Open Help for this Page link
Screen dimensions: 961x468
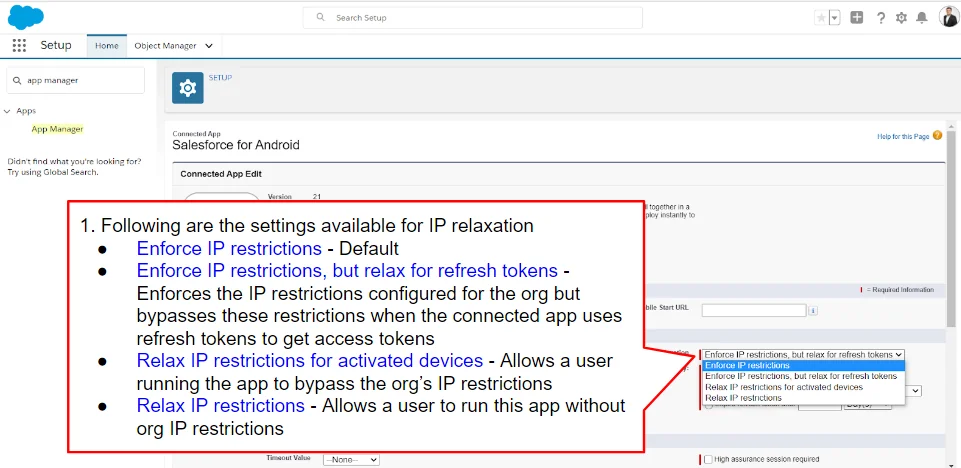click(903, 137)
